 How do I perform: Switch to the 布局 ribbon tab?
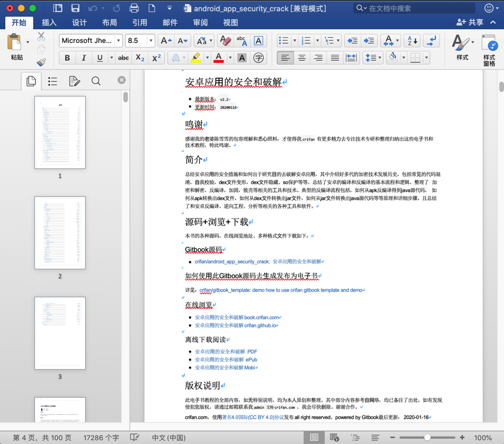[x=109, y=22]
